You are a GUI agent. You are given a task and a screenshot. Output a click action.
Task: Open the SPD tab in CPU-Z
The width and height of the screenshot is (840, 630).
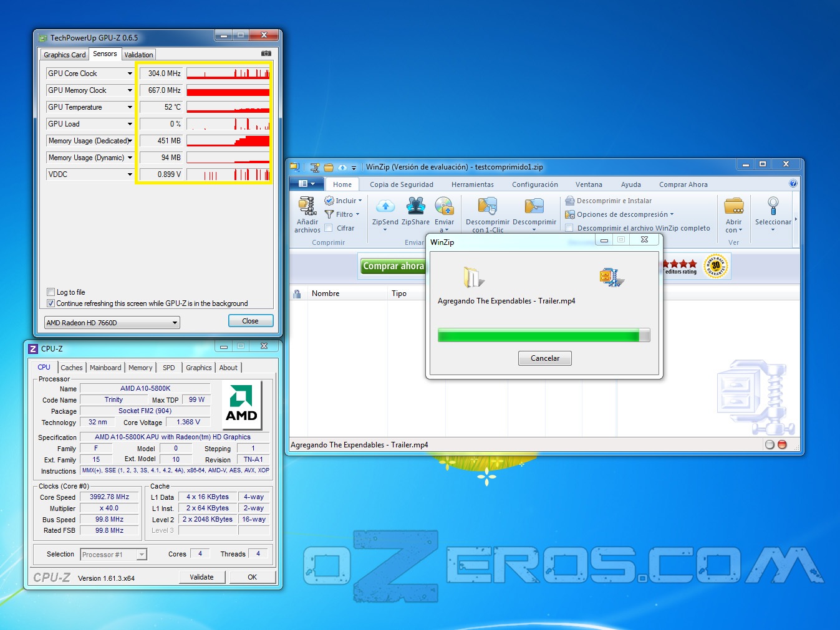point(169,368)
